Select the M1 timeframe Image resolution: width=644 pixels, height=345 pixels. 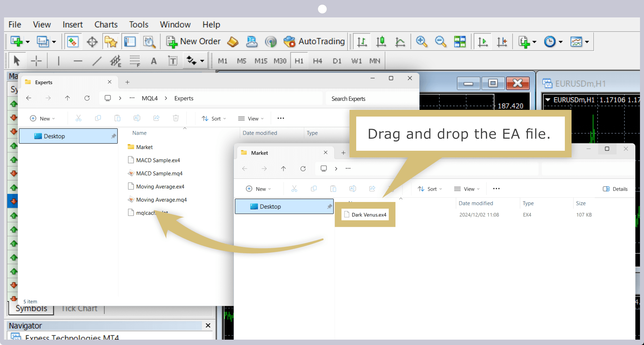[x=223, y=61]
